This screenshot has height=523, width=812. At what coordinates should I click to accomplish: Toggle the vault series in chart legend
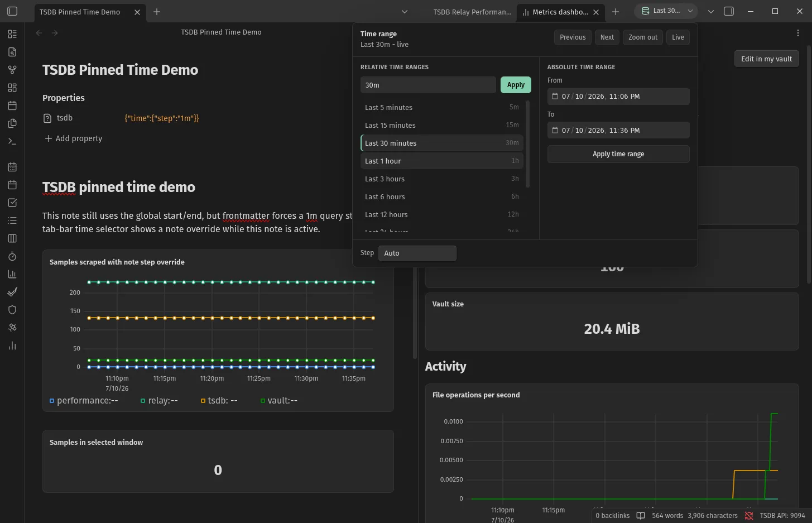coord(279,401)
